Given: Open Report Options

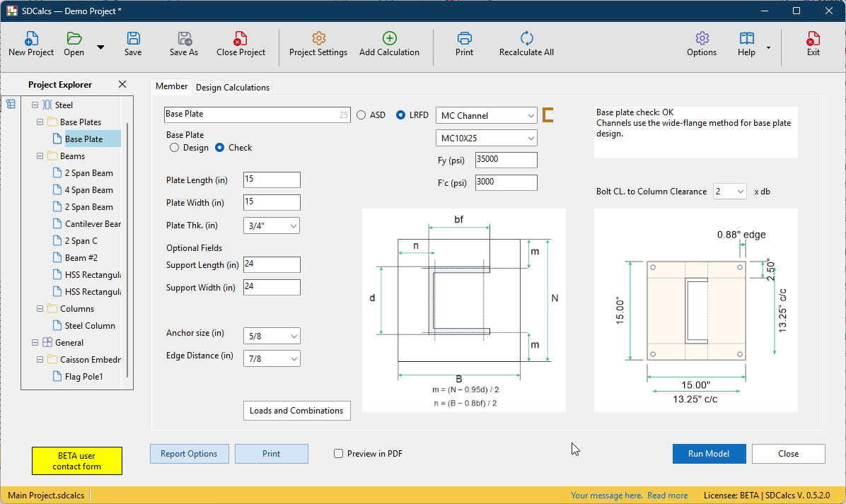Looking at the screenshot, I should [x=189, y=454].
